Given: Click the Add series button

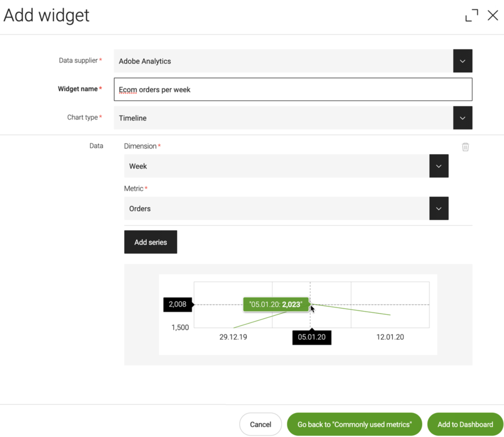Looking at the screenshot, I should point(151,242).
